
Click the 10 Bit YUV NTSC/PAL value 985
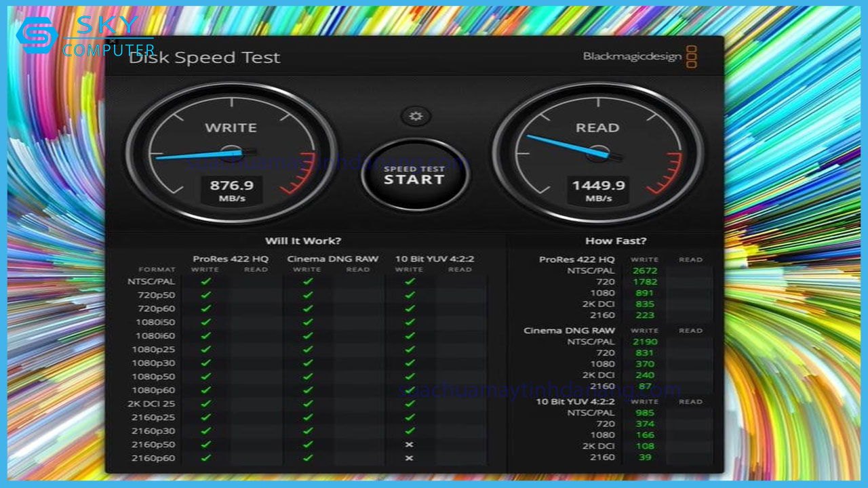tap(644, 413)
